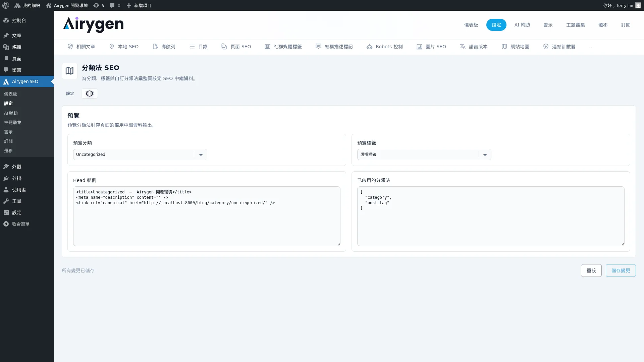Screen dimensions: 644x362
Task: Open 主題叢集 in the sidebar submenu
Action: [13, 123]
